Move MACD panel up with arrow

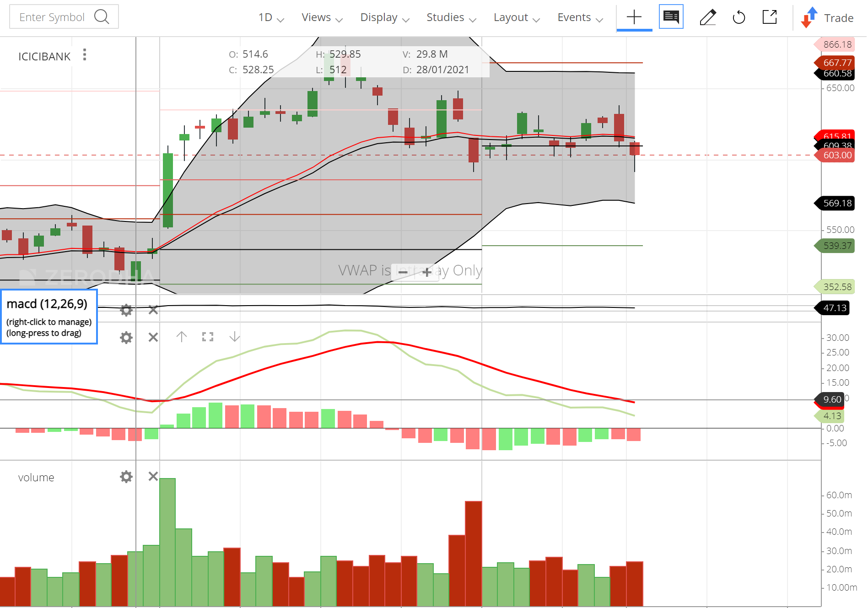coord(182,337)
